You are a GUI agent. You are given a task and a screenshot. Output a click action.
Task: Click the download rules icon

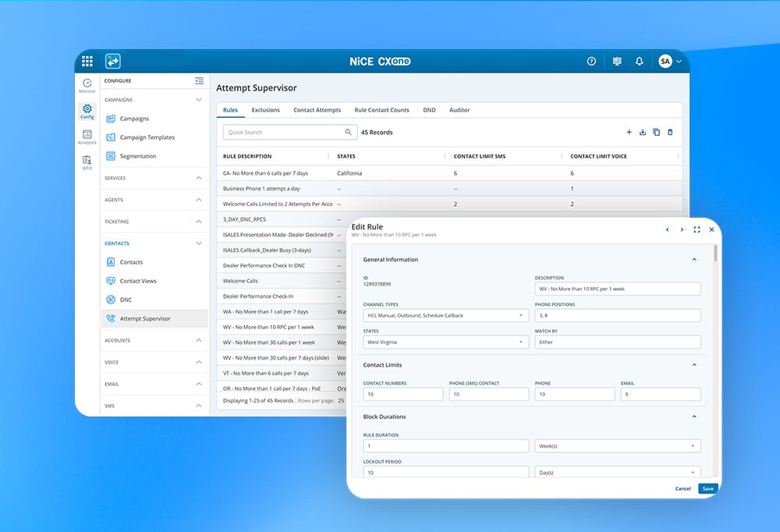[x=643, y=133]
